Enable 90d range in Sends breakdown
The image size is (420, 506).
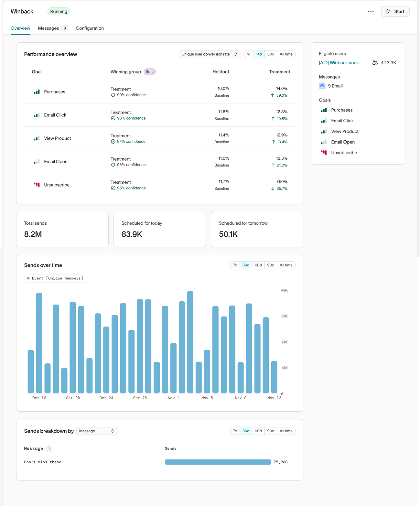coord(271,431)
